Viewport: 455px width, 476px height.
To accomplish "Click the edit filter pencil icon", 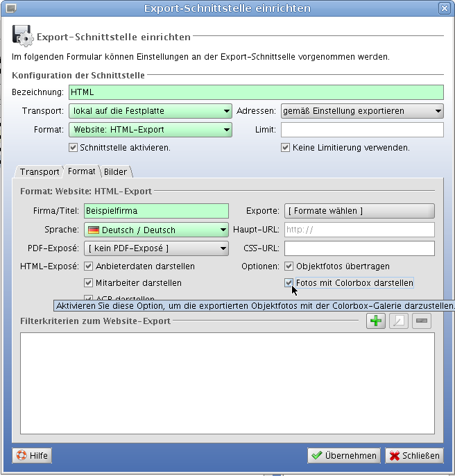I will (398, 321).
